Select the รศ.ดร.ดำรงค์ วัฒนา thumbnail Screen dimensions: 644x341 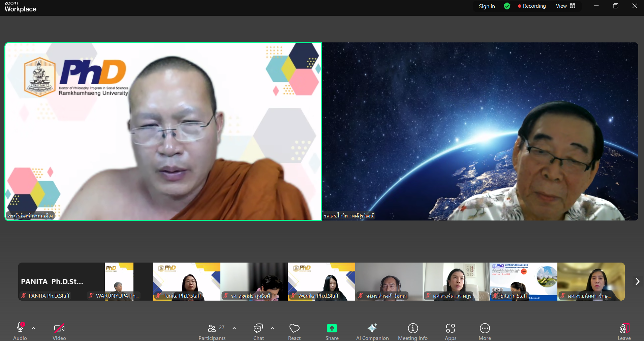pos(389,281)
